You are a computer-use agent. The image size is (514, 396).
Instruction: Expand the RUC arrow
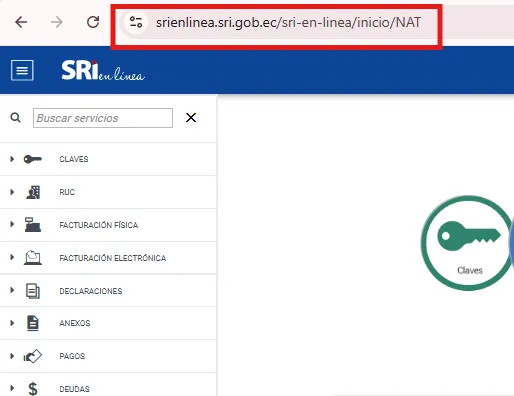(12, 192)
